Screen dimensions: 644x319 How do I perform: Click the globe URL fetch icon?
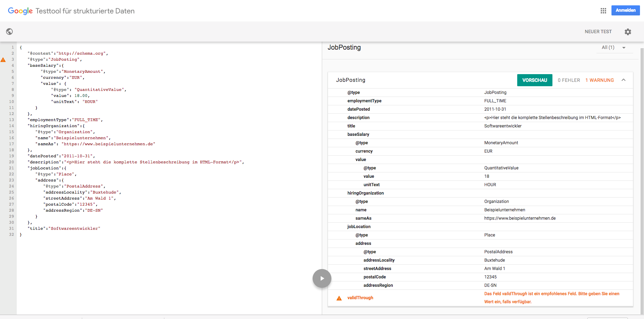tap(9, 32)
